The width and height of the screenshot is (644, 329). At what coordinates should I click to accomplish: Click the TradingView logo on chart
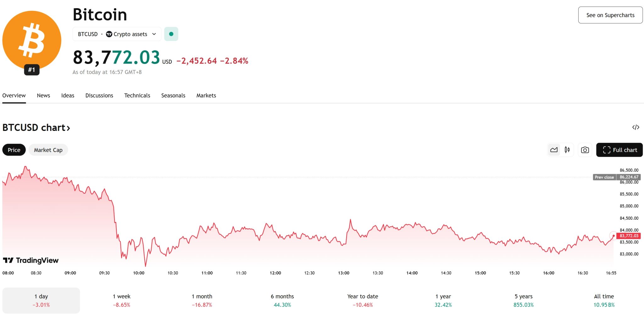(31, 260)
